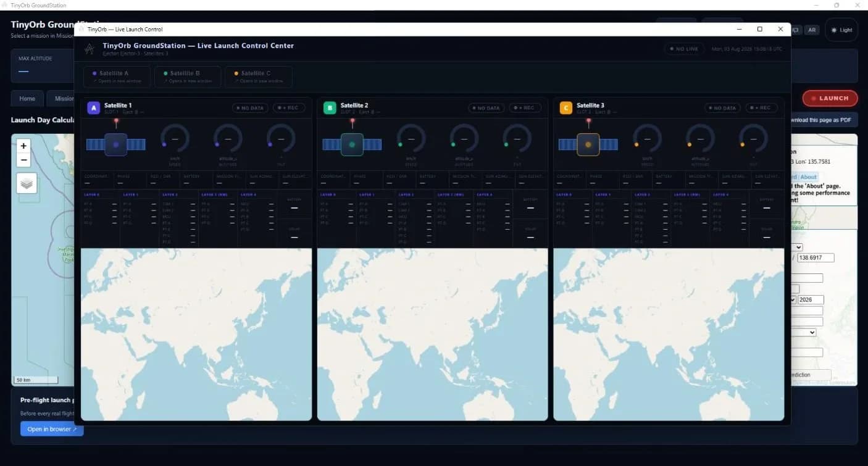Click the Satellite 3 speed gauge

(648, 139)
